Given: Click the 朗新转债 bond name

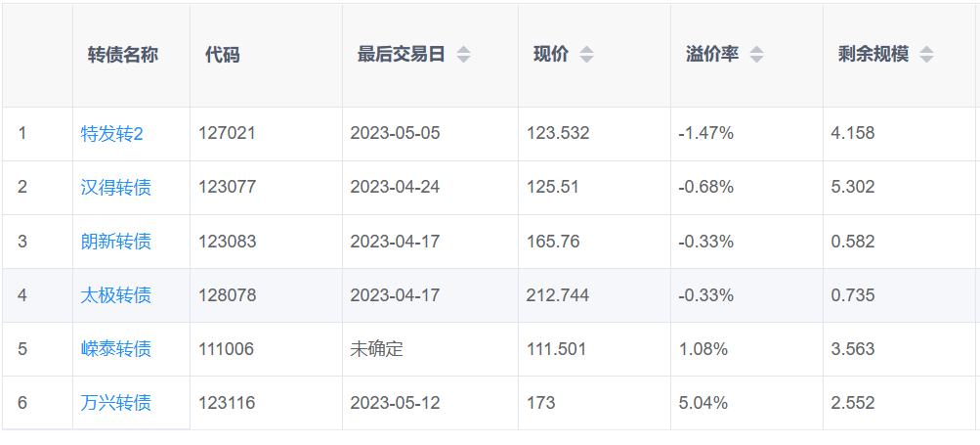Looking at the screenshot, I should pyautogui.click(x=115, y=241).
